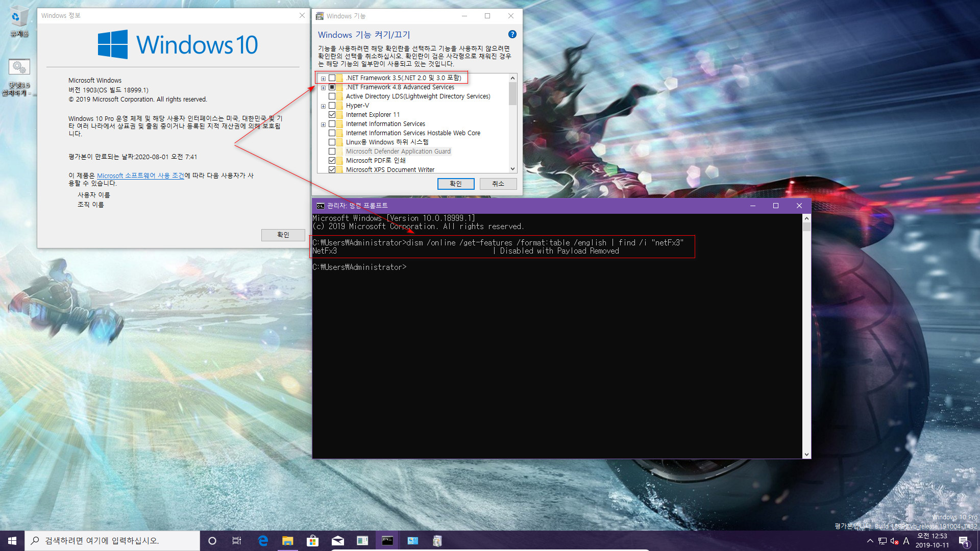Click the Command Prompt title bar icon
This screenshot has width=980, height=551.
pos(320,206)
